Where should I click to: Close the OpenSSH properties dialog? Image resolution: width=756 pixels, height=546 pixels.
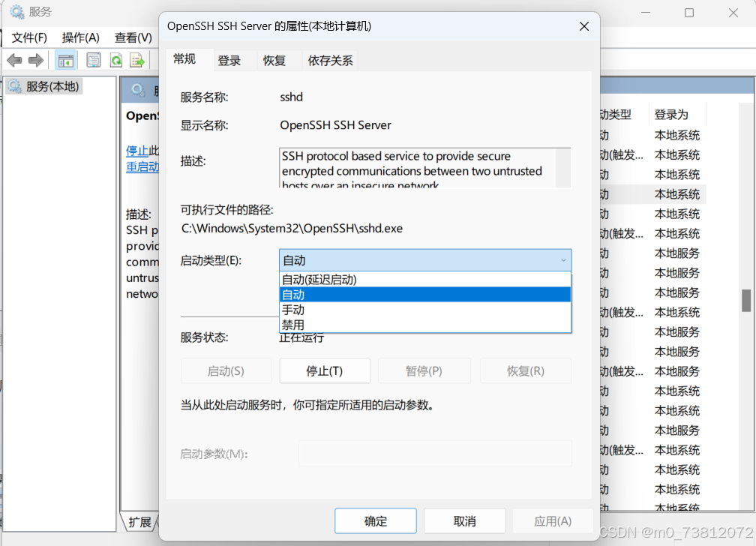pyautogui.click(x=583, y=26)
